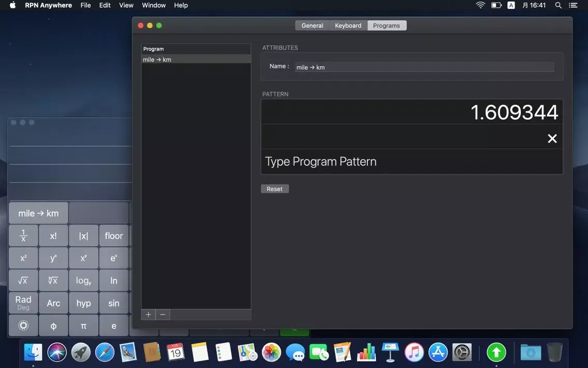Open Pages from the dock

[x=342, y=352]
